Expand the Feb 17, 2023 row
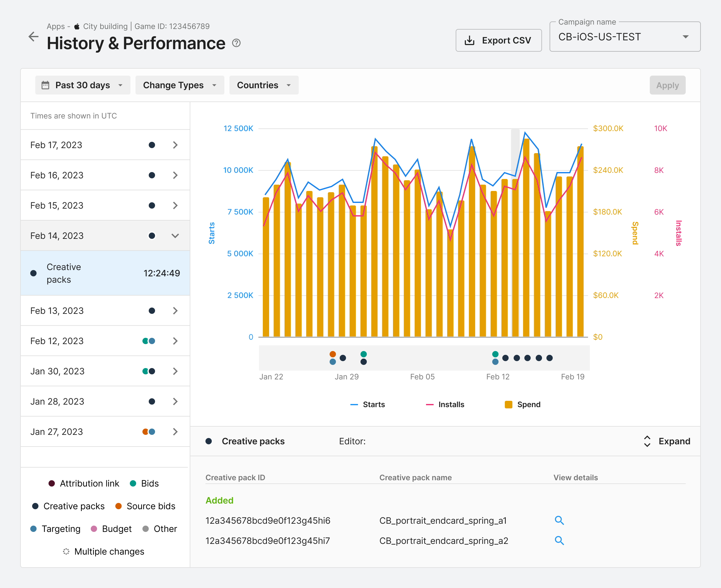The image size is (721, 588). click(105, 145)
